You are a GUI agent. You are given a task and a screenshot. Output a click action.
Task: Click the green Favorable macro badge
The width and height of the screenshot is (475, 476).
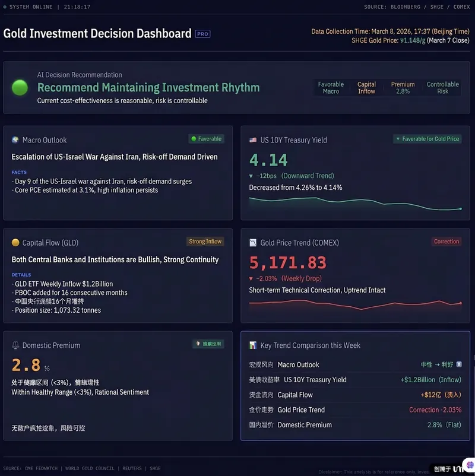[206, 139]
